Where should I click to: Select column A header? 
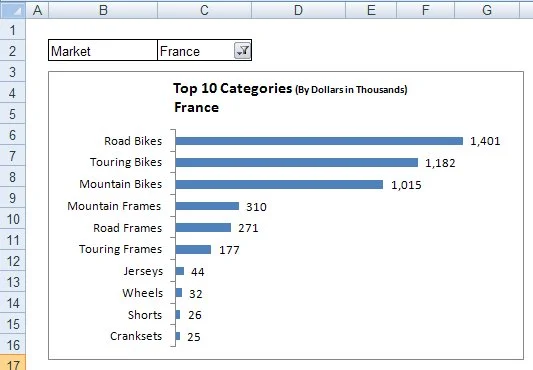37,10
